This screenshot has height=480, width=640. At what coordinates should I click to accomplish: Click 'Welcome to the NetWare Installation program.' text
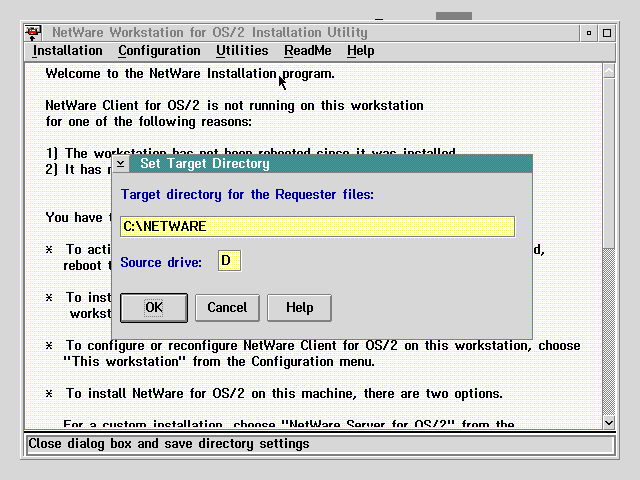[x=190, y=74]
